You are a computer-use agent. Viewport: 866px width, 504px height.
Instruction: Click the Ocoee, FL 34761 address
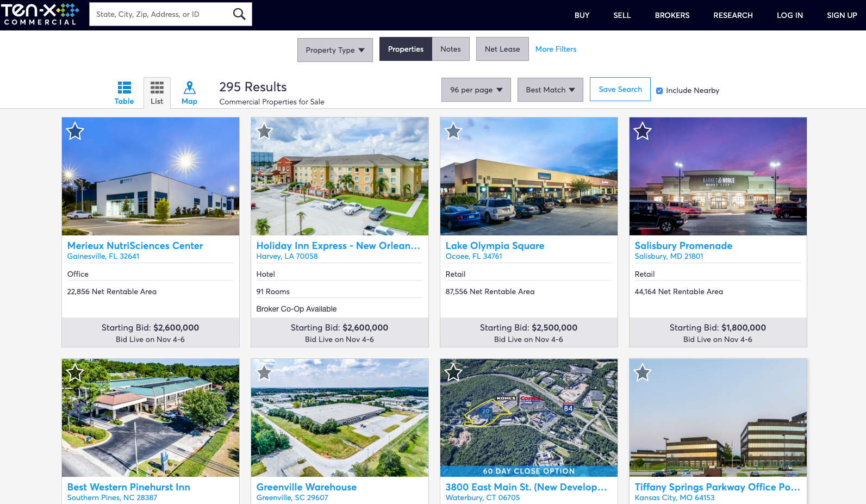[474, 257]
